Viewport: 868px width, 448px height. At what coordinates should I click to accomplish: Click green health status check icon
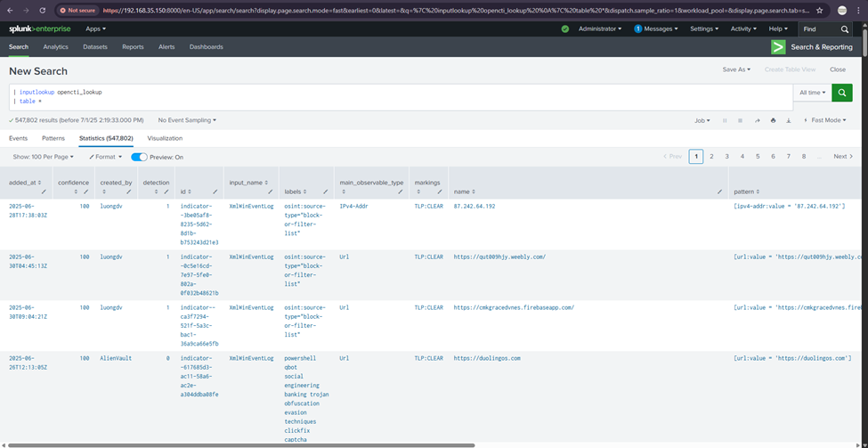click(x=565, y=29)
